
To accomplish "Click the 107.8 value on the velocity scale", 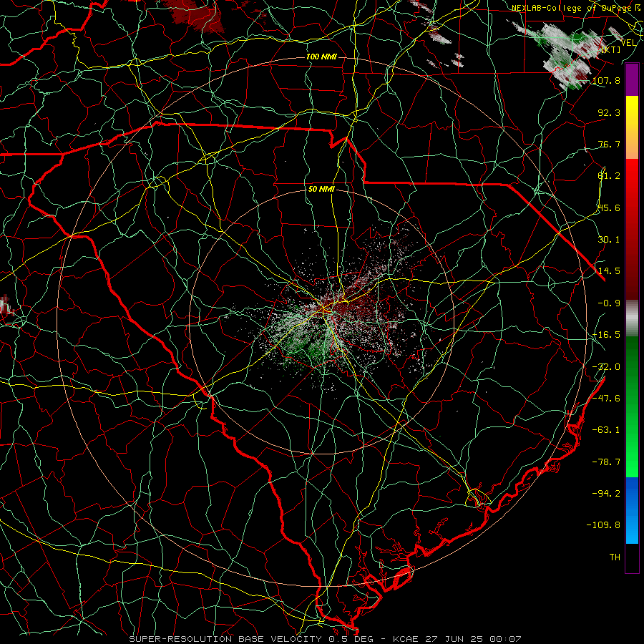I will pyautogui.click(x=606, y=80).
